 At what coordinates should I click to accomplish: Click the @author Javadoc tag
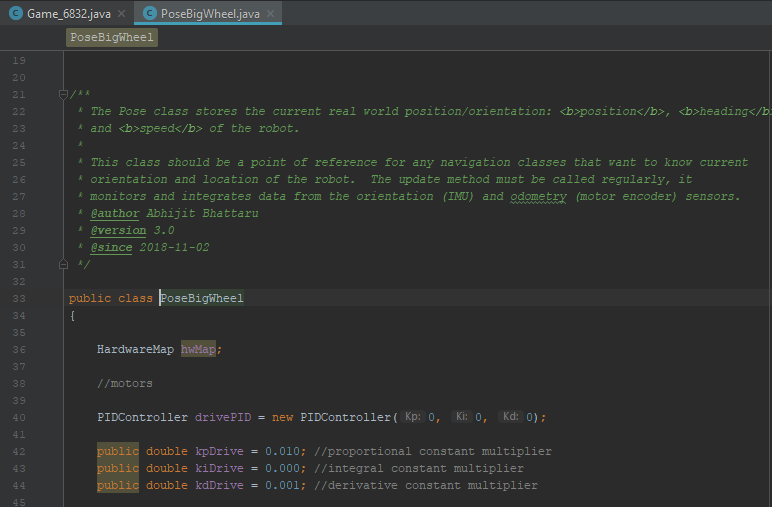(x=115, y=213)
